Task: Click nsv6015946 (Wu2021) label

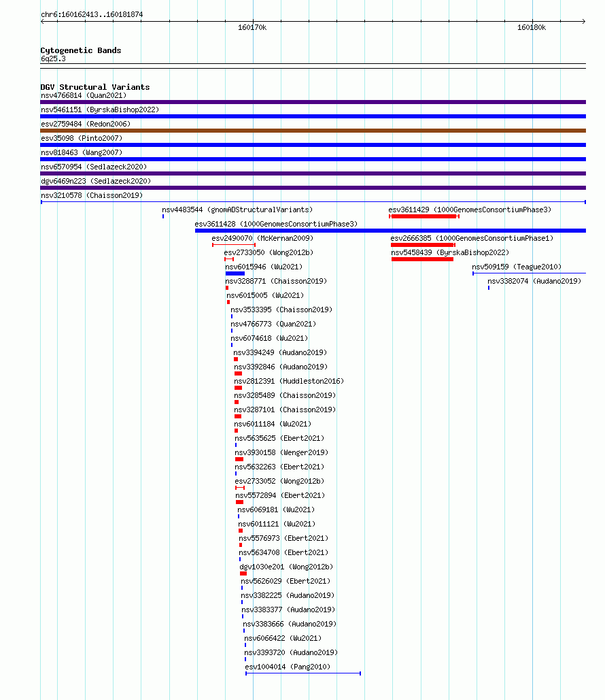Action: [264, 267]
